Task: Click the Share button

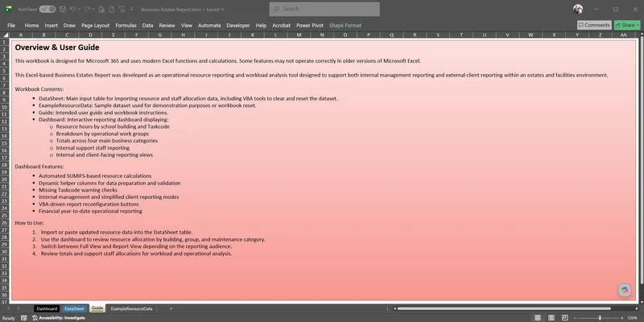Action: tap(627, 26)
